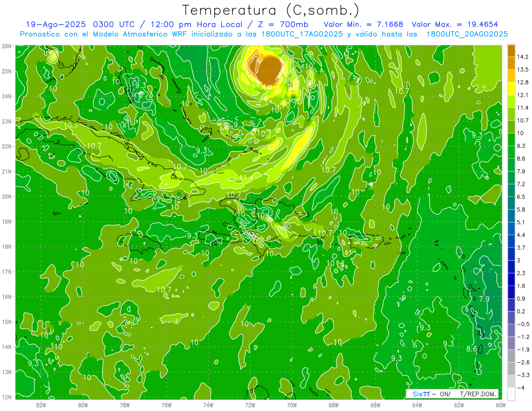The height and width of the screenshot is (411, 532).
Task: Click the 74W longitude axis label
Action: tap(208, 405)
